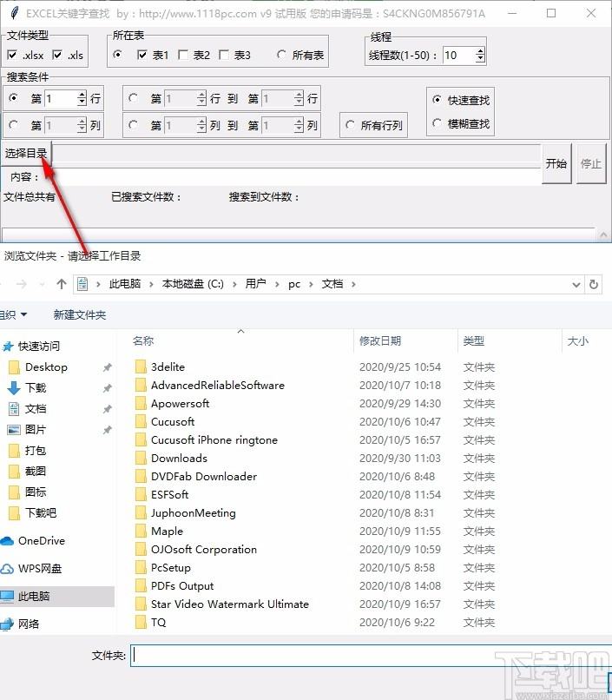This screenshot has height=700, width=612.
Task: Select the Apowersoft folder icon
Action: [x=141, y=404]
